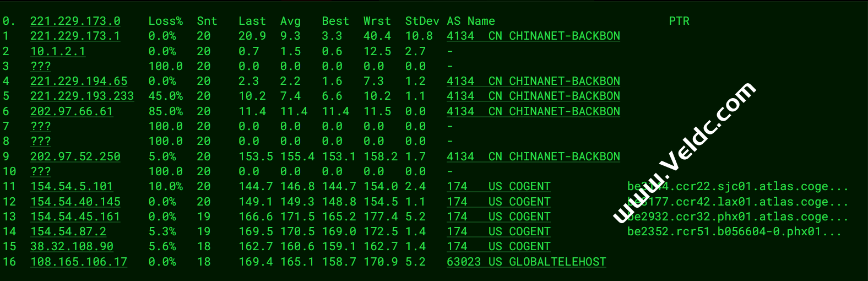The height and width of the screenshot is (281, 868).
Task: Click the ??? link on hop 3
Action: (x=41, y=66)
